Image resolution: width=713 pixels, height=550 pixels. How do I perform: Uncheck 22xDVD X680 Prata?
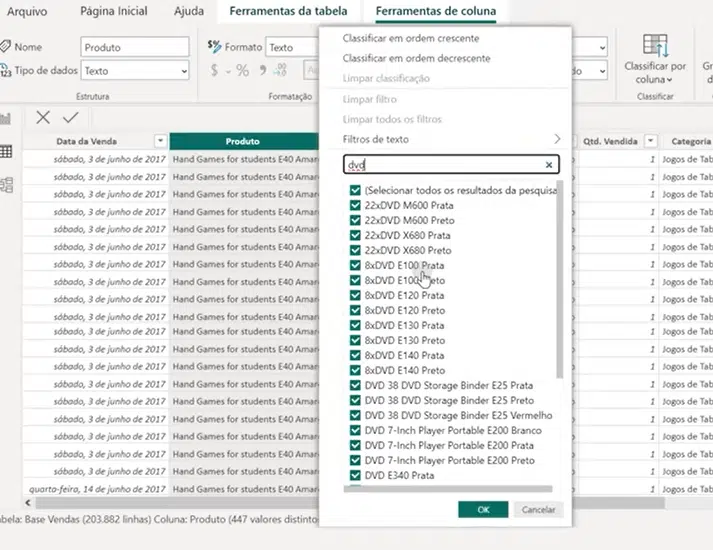point(355,235)
